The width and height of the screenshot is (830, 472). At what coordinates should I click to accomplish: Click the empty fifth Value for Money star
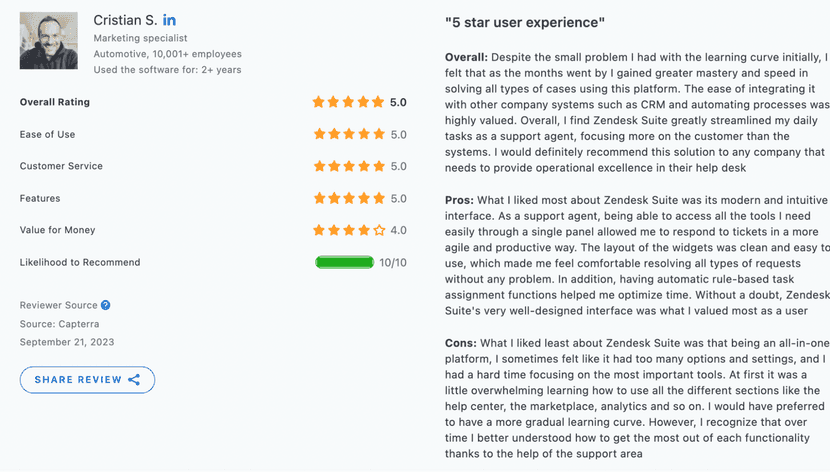379,230
